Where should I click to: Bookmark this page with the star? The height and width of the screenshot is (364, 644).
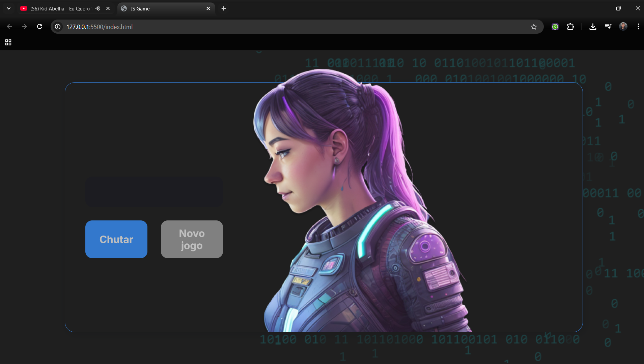click(534, 27)
